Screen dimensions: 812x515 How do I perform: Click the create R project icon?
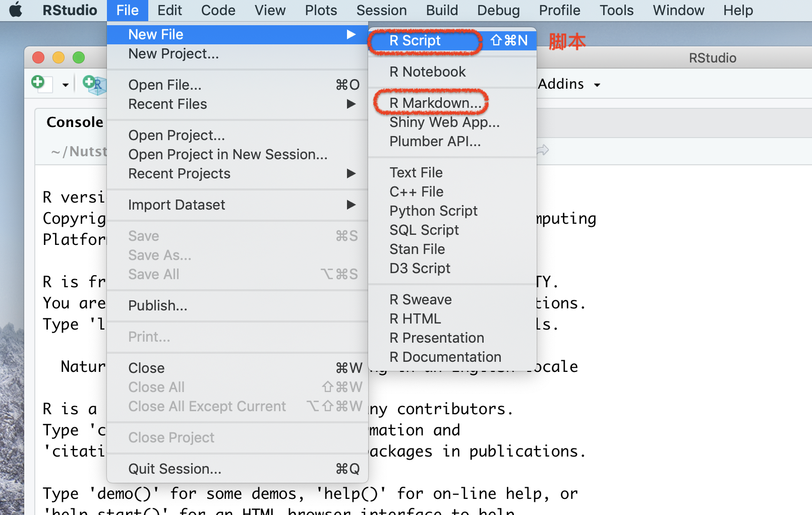coord(94,84)
